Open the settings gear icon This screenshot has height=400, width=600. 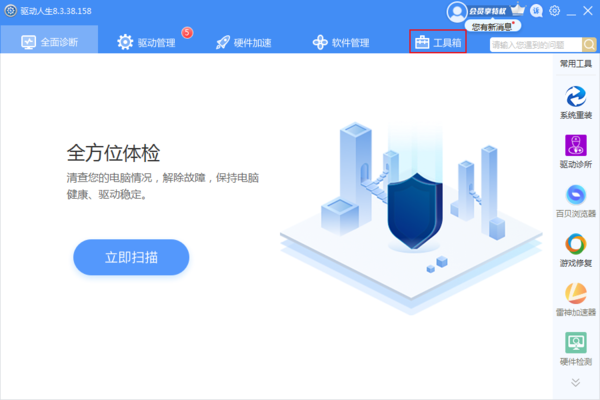(x=555, y=11)
